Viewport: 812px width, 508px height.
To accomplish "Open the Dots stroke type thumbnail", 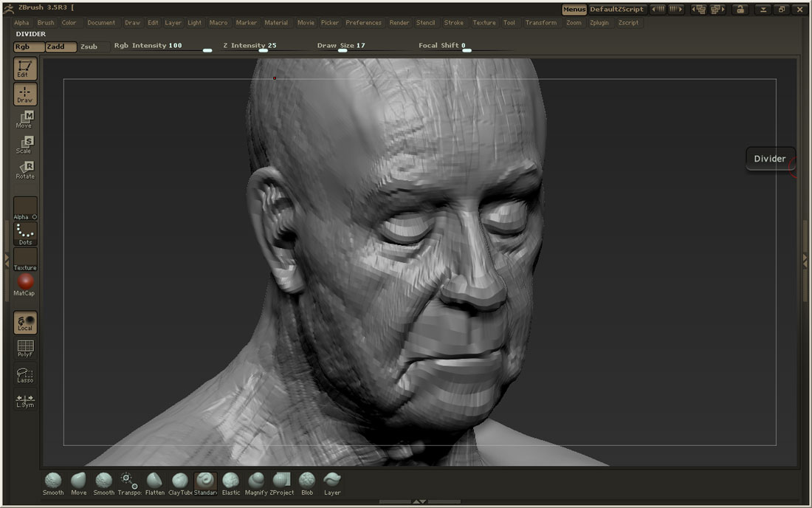I will click(x=25, y=233).
